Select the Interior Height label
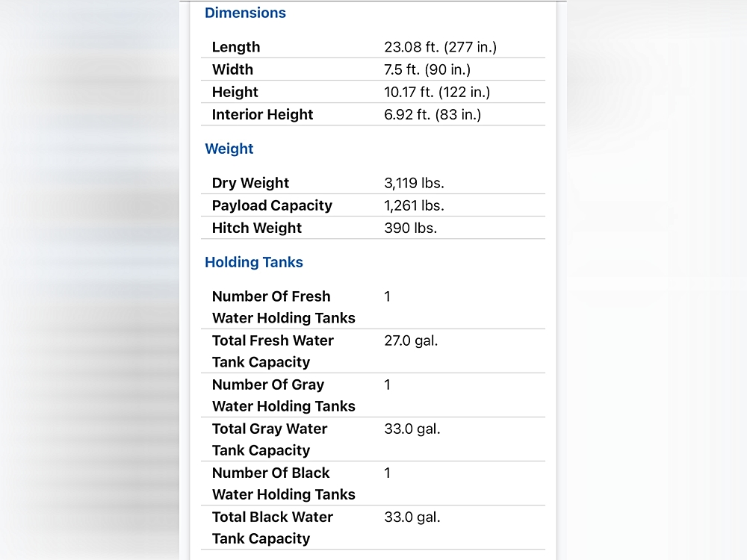This screenshot has height=560, width=747. (262, 114)
